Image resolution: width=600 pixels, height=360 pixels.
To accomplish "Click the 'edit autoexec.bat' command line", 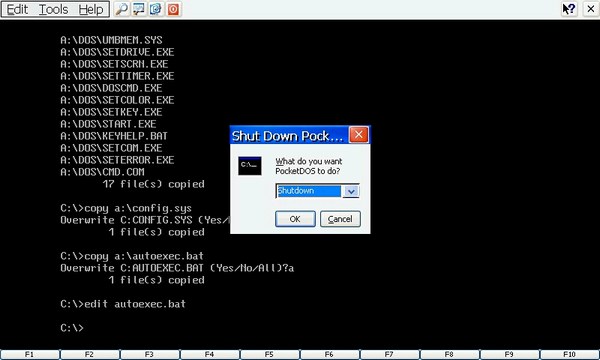I will 123,304.
